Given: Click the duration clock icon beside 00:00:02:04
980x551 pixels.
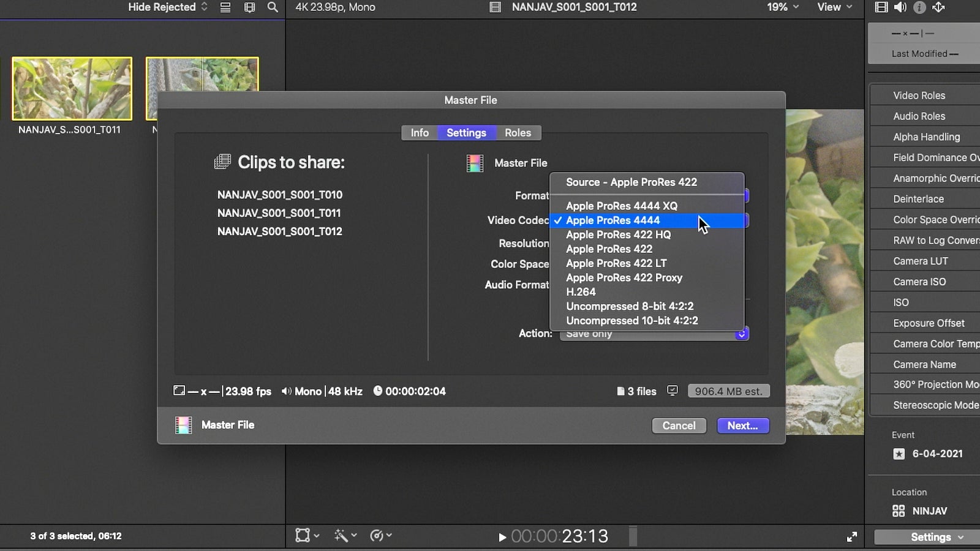Looking at the screenshot, I should pyautogui.click(x=378, y=391).
